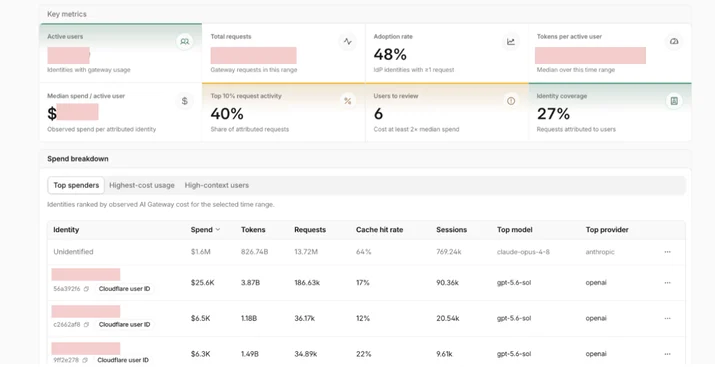Click the Requests column header
The width and height of the screenshot is (715, 367).
tap(310, 230)
